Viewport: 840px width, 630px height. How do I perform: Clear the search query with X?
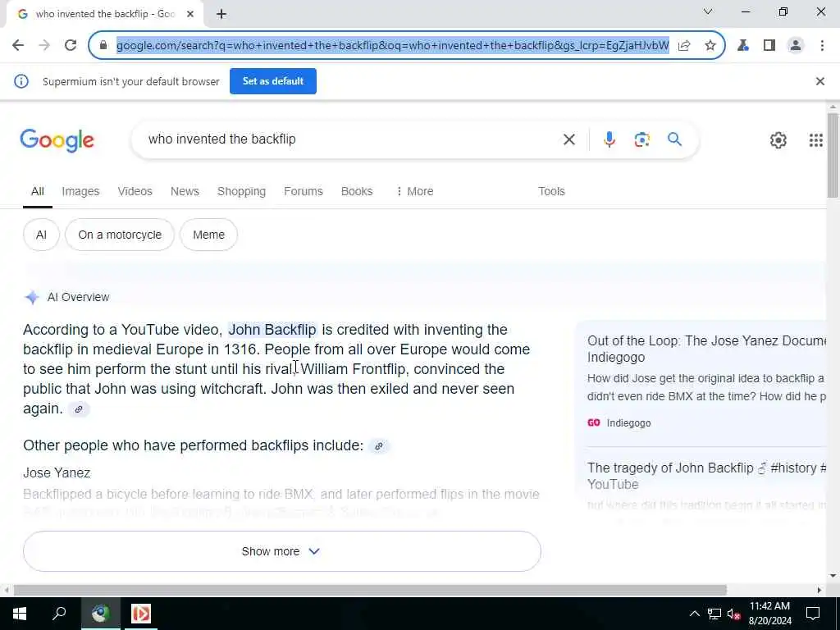[x=569, y=139]
